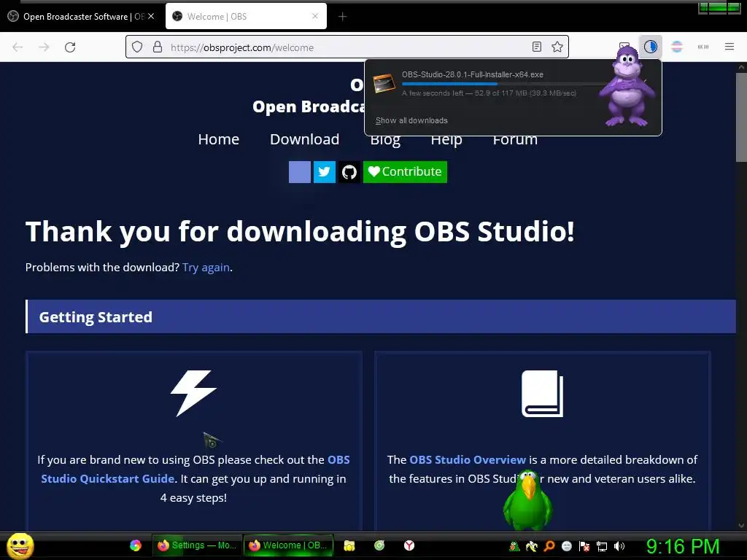The width and height of the screenshot is (747, 560).
Task: Click the Try again download link
Action: (x=206, y=268)
